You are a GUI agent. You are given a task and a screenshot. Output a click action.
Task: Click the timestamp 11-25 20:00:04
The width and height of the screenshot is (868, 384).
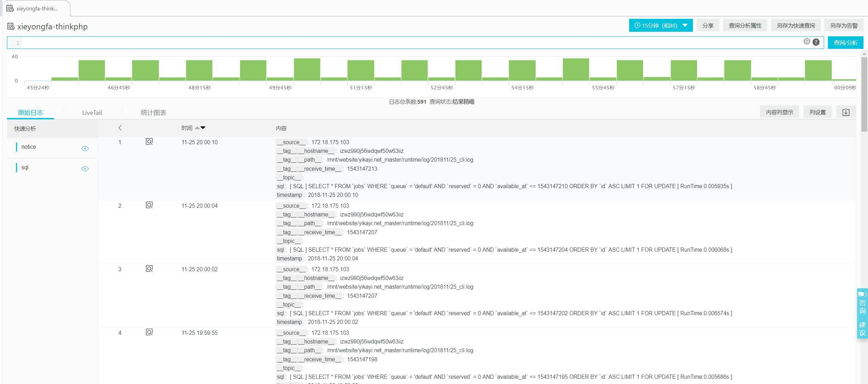click(x=199, y=206)
